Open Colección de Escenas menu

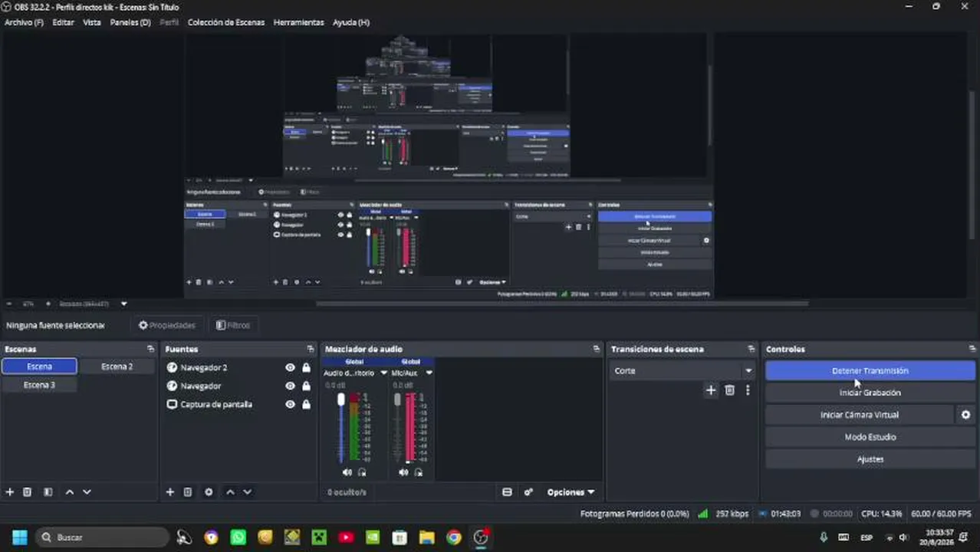click(x=226, y=22)
